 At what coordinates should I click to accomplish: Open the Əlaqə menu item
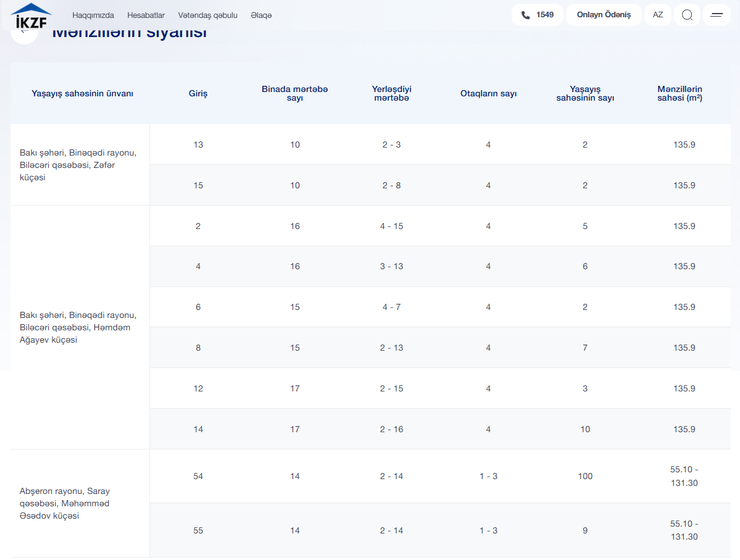[x=261, y=15]
